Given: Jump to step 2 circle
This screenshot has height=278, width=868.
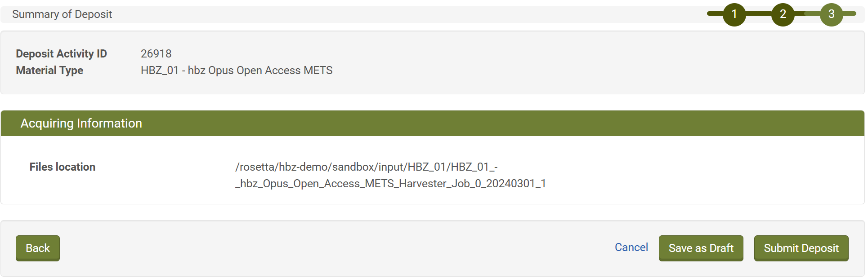Looking at the screenshot, I should [x=783, y=14].
